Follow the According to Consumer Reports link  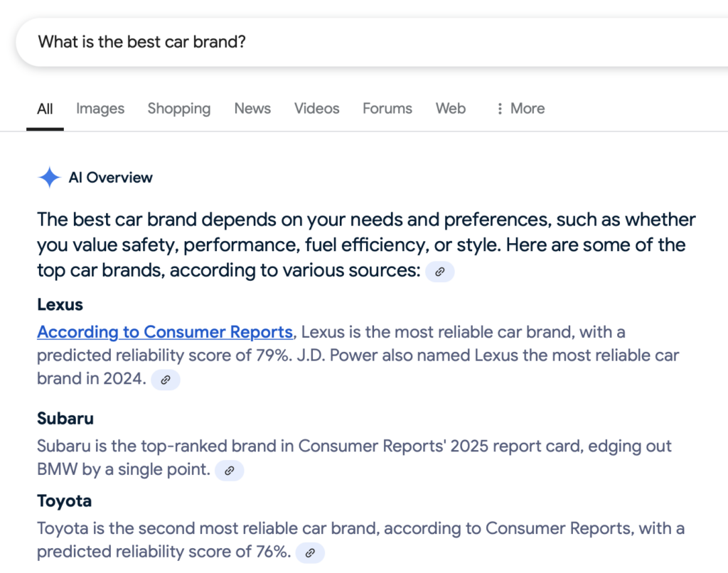point(165,332)
